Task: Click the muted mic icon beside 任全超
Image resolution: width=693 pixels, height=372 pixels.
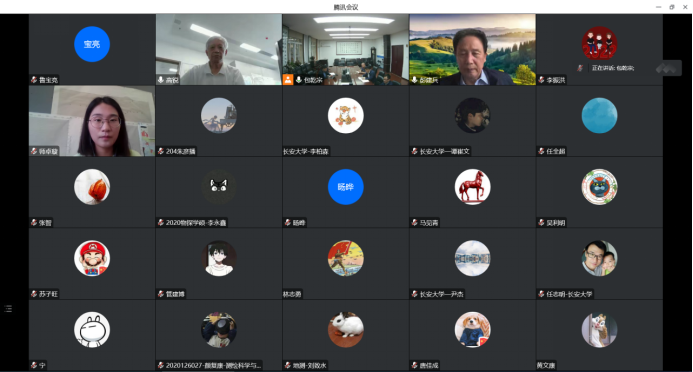Action: [x=541, y=151]
